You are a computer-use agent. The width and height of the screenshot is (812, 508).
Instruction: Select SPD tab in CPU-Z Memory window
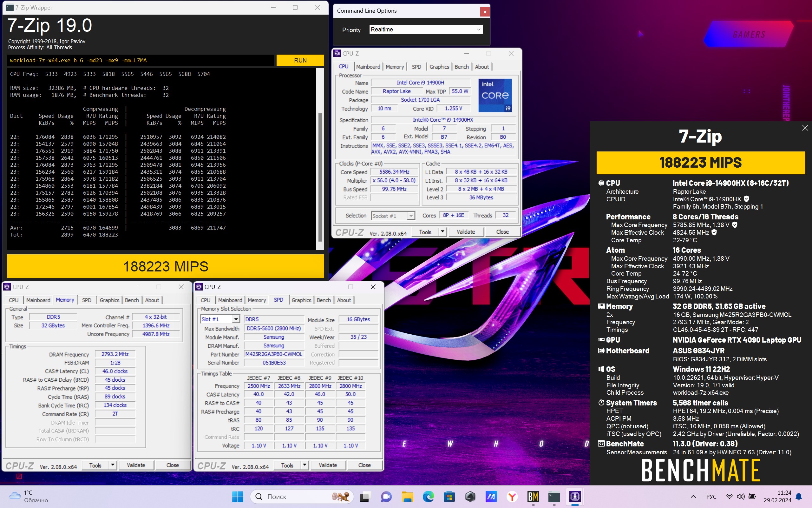click(x=87, y=300)
